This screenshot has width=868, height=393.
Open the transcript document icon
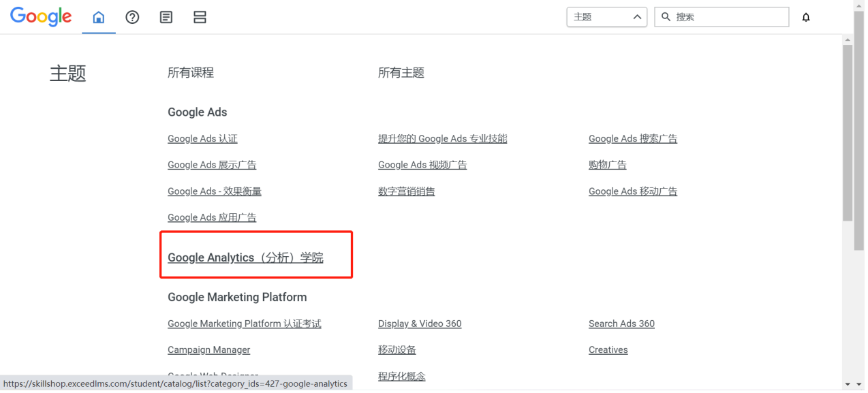click(166, 17)
